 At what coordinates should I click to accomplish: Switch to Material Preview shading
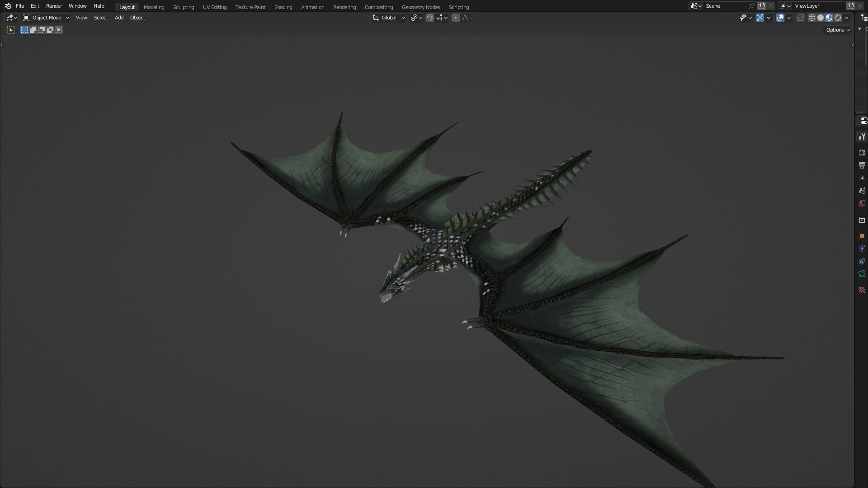[829, 18]
